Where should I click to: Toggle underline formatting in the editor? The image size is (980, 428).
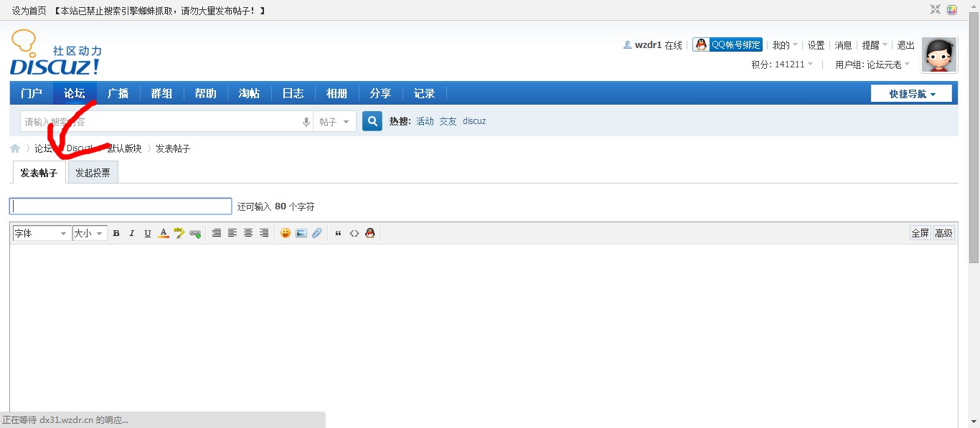(148, 233)
